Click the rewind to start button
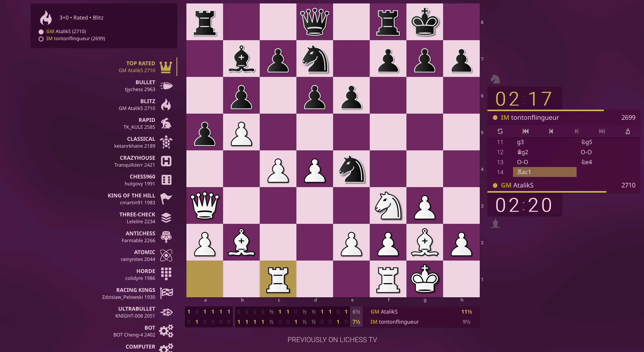Viewport: 644px width, 352px height. coord(525,131)
